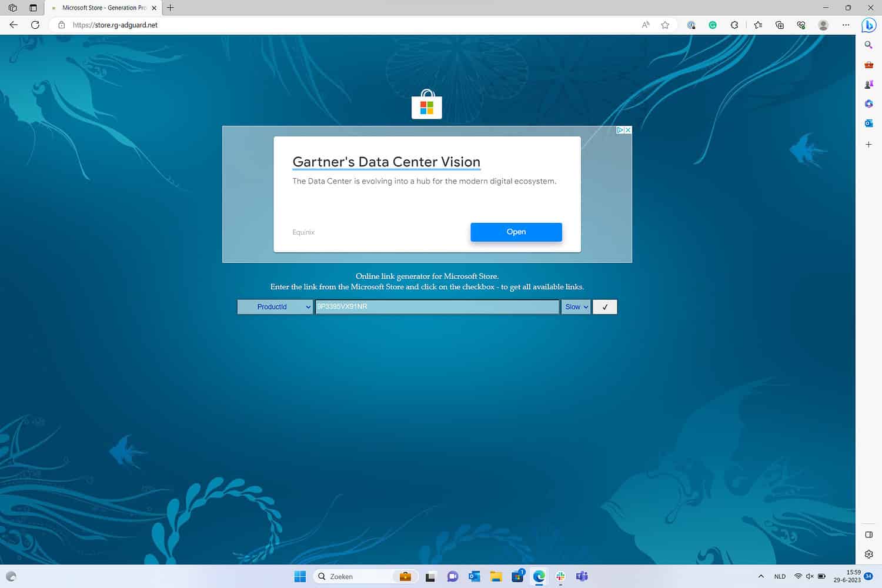Open the Slow ring dropdown
The image size is (882, 588).
[x=576, y=307]
